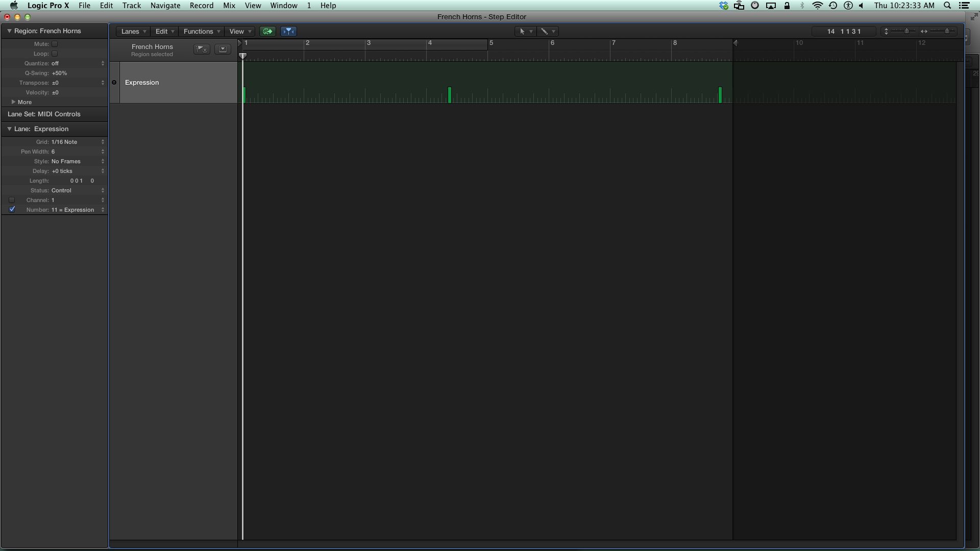Expand the More disclosure triangle

tap(13, 102)
